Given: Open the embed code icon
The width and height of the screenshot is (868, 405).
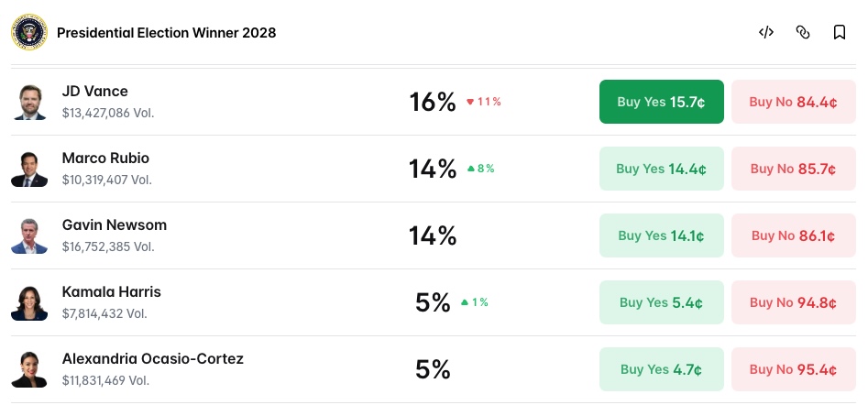Looking at the screenshot, I should 765,33.
